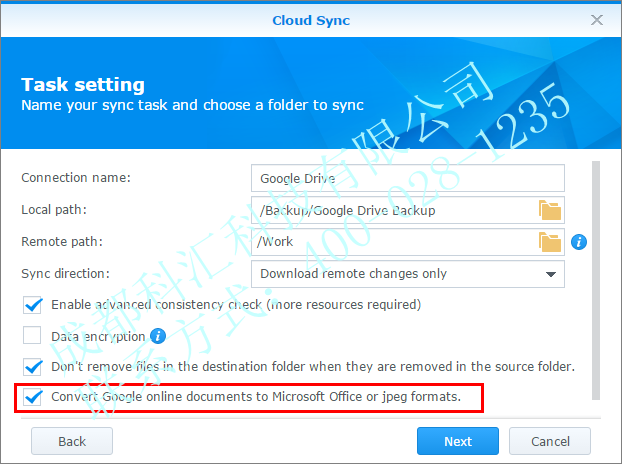Screen dimensions: 622x464
Task: Toggle Don't remove files in destination checkbox
Action: click(x=32, y=367)
